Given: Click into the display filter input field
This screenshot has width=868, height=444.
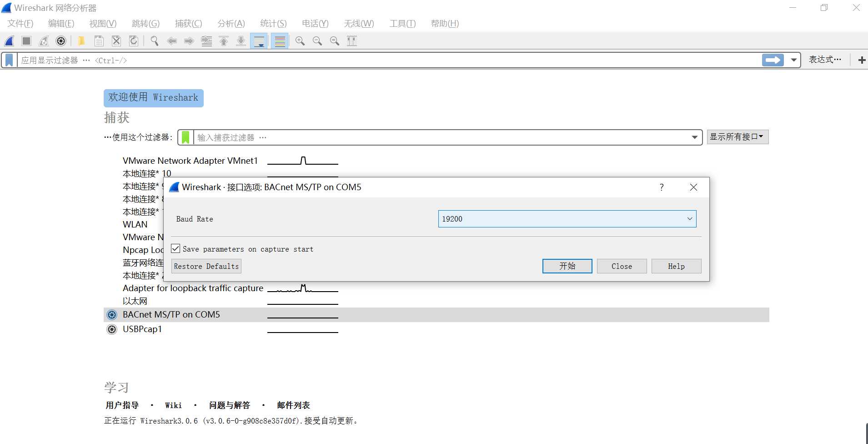Looking at the screenshot, I should (x=389, y=60).
